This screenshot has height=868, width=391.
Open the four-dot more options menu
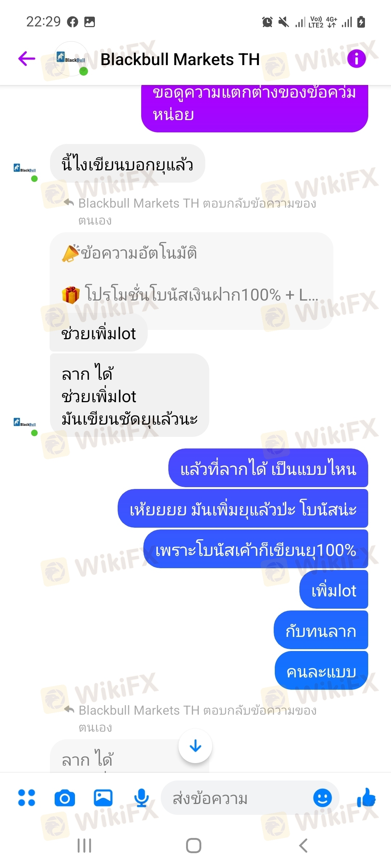[x=27, y=797]
